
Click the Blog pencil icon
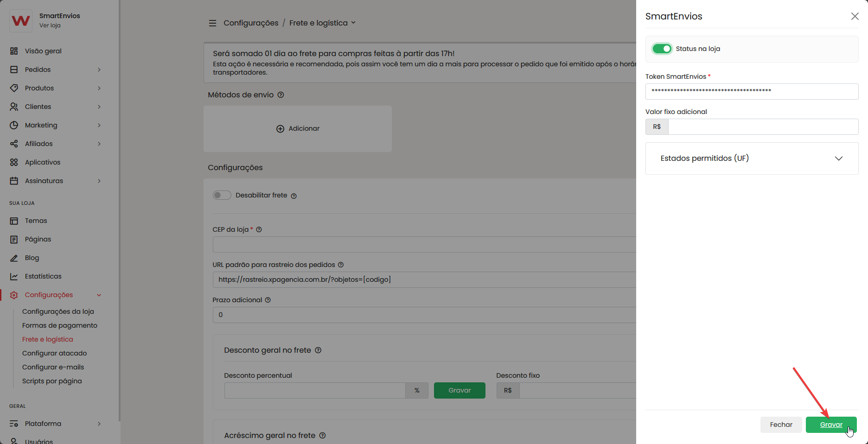tap(14, 258)
